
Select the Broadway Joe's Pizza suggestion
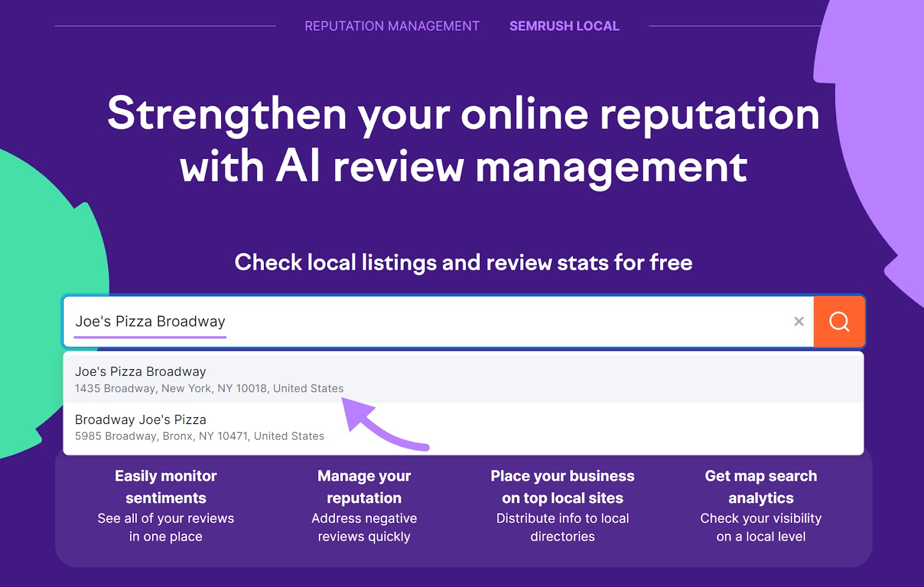140,420
